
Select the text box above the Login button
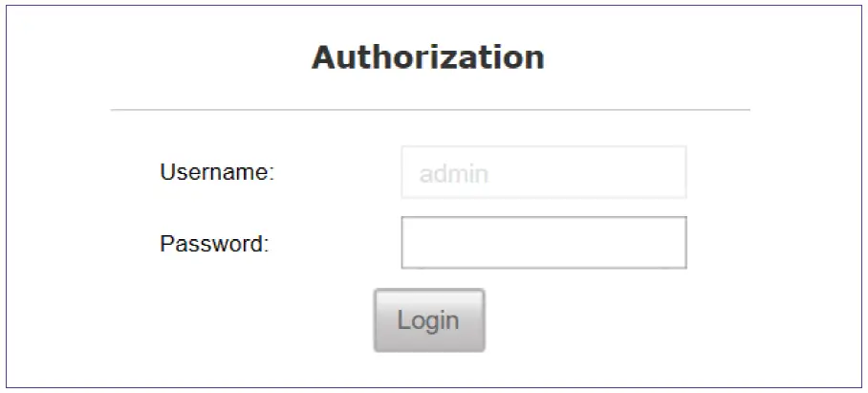[x=543, y=243]
